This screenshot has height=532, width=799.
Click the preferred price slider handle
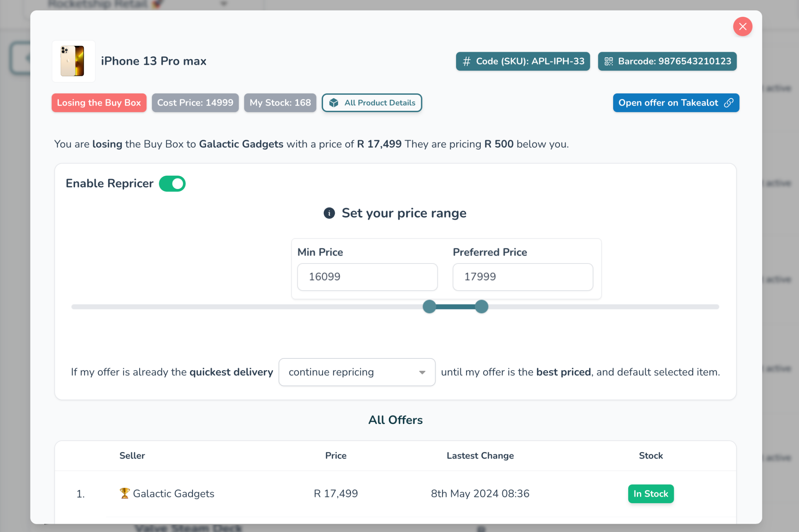tap(481, 307)
